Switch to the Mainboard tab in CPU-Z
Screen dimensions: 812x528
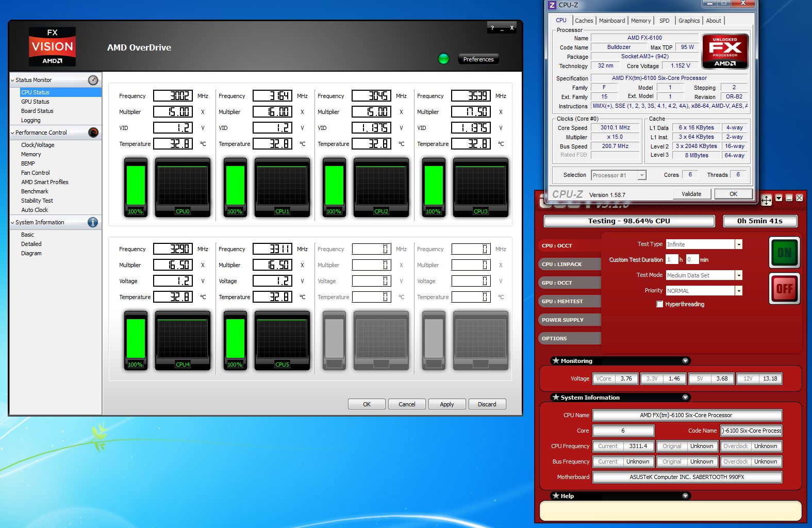[612, 21]
